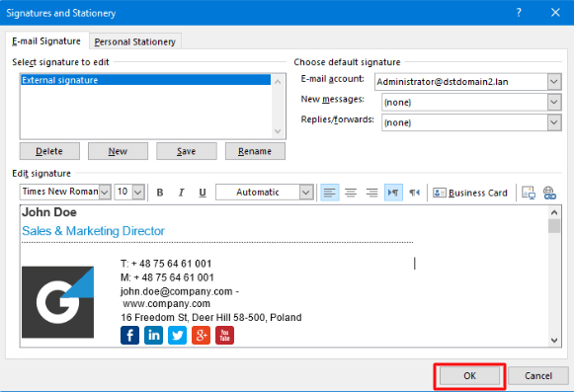Click the T: + 48 75 64 61 001 line

pyautogui.click(x=166, y=264)
